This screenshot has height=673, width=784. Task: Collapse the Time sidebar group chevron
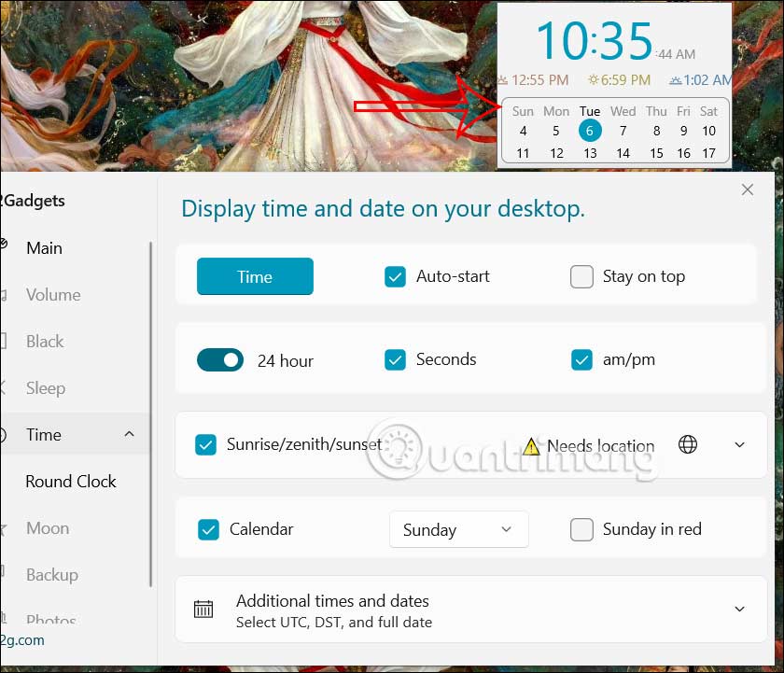(x=129, y=434)
